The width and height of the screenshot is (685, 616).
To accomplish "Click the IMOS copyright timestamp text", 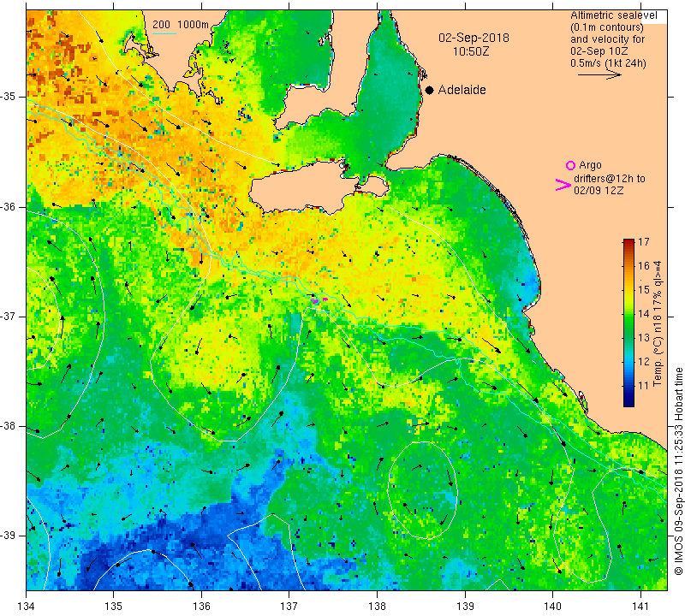I will (x=678, y=471).
